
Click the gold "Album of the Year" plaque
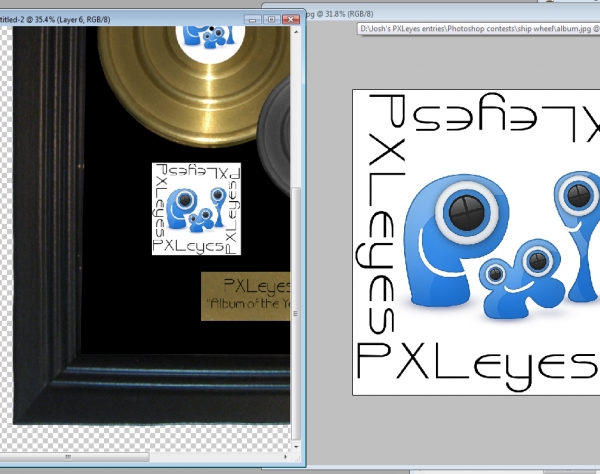[x=245, y=296]
